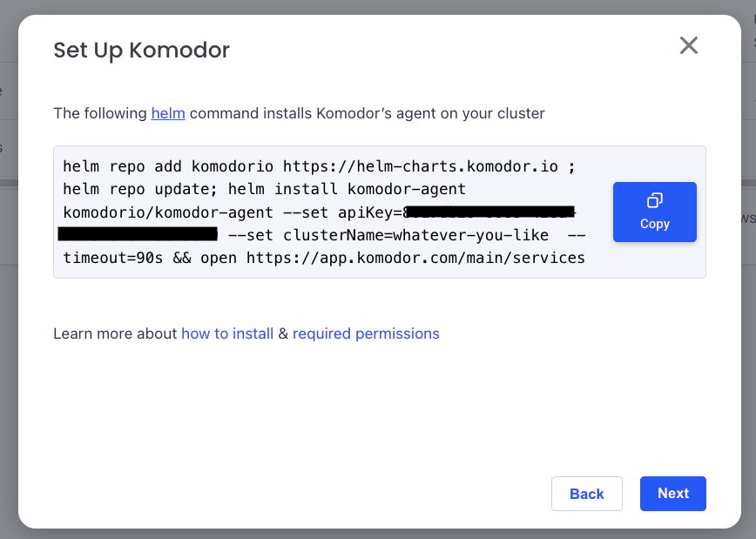Screen dimensions: 756x539
Task: Open the how to install link
Action: click(227, 334)
